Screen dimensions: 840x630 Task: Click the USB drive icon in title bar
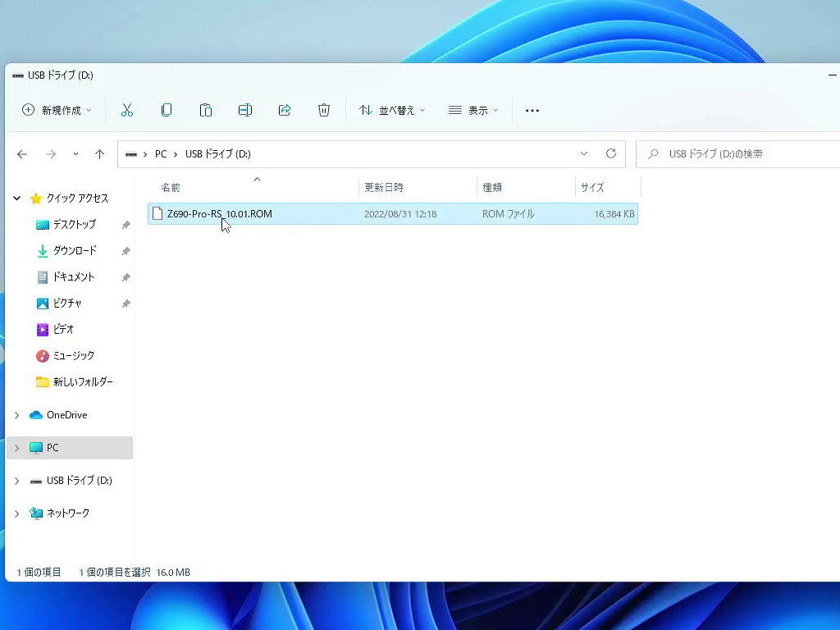tap(18, 75)
